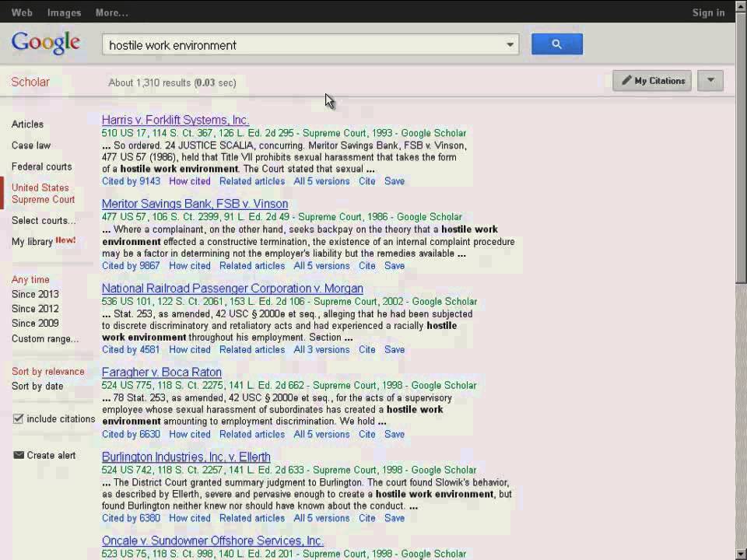Expand the dropdown next to My Citations

coord(710,80)
